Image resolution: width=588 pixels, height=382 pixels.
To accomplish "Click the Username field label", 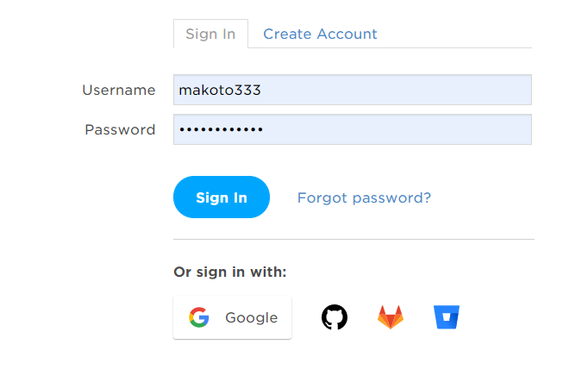I will coord(119,90).
